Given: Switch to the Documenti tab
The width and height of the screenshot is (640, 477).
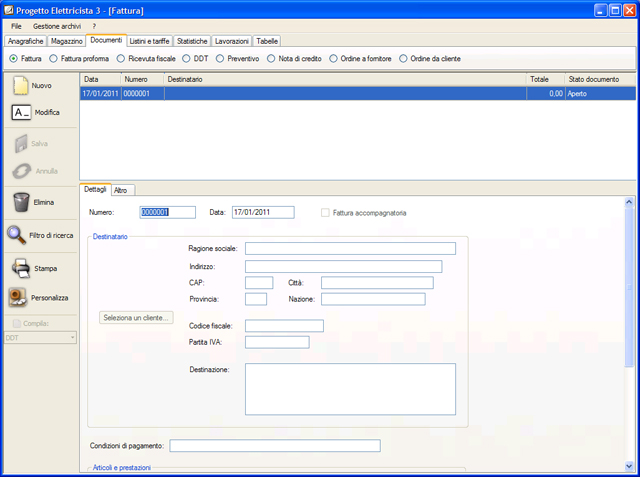Looking at the screenshot, I should (x=106, y=40).
